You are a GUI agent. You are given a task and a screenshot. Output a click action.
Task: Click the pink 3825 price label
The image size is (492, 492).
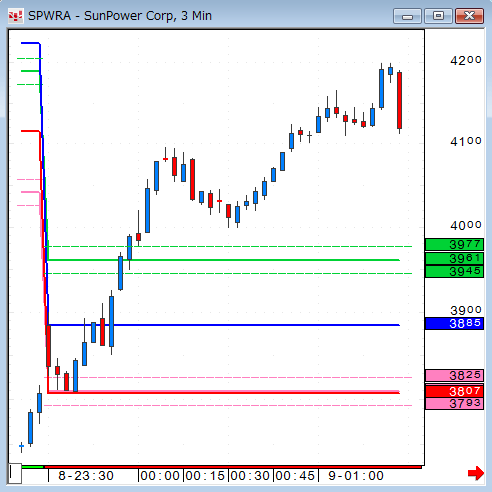point(454,376)
